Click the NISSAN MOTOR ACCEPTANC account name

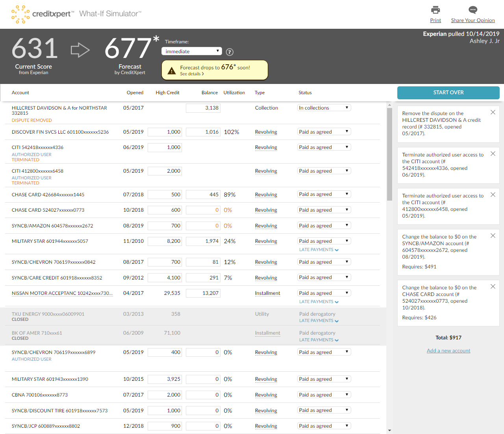point(62,293)
